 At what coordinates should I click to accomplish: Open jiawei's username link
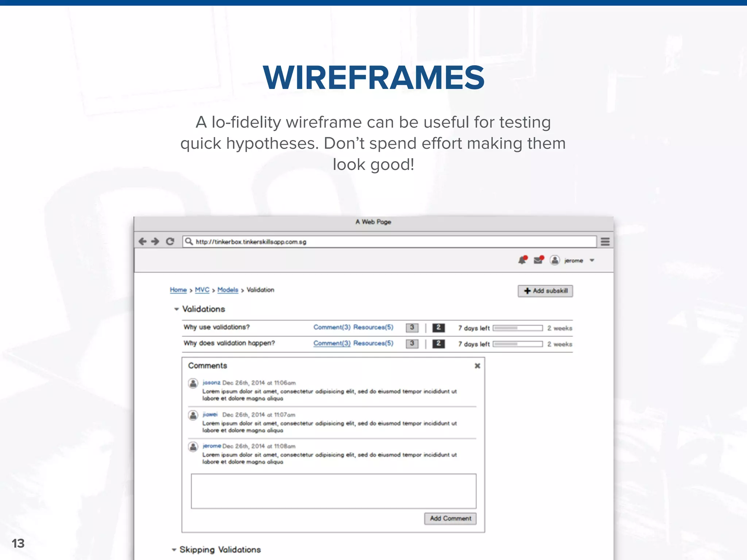point(210,415)
